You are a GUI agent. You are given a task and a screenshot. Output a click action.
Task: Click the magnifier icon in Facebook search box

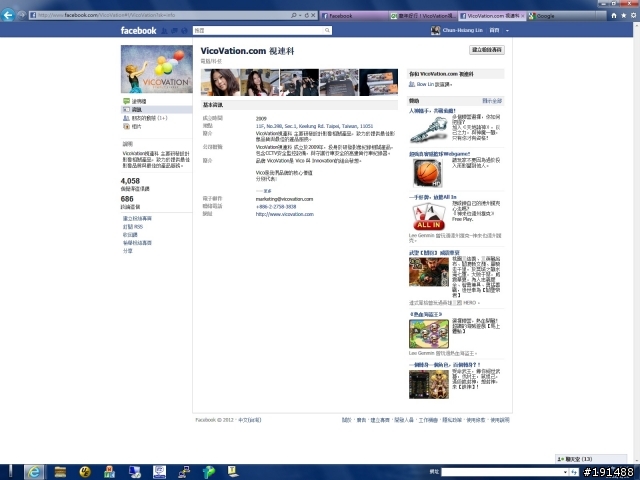click(327, 30)
